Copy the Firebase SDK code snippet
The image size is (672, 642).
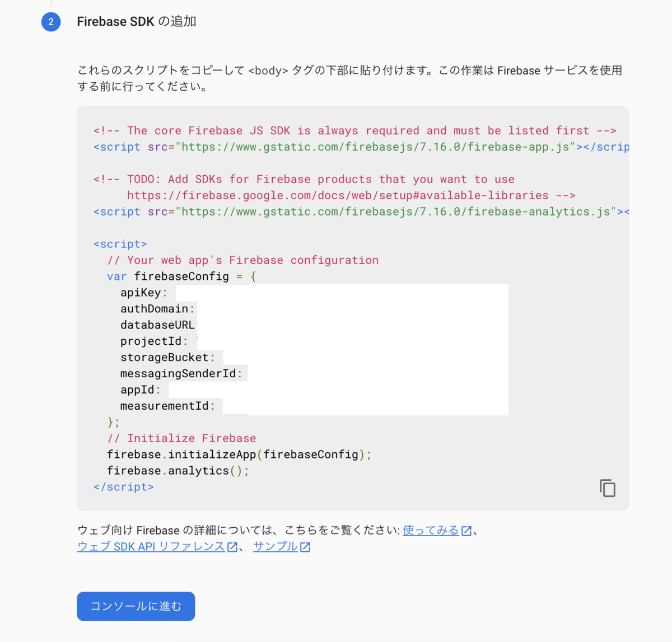(x=608, y=488)
